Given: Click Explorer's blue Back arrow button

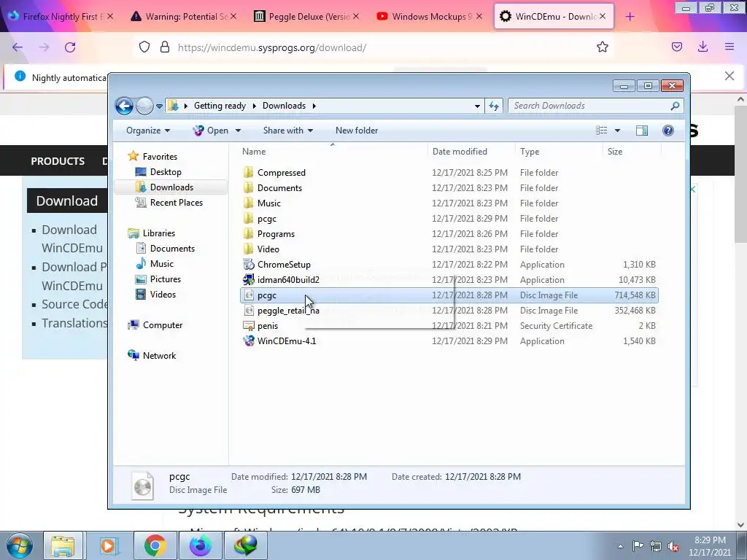Looking at the screenshot, I should pyautogui.click(x=124, y=106).
